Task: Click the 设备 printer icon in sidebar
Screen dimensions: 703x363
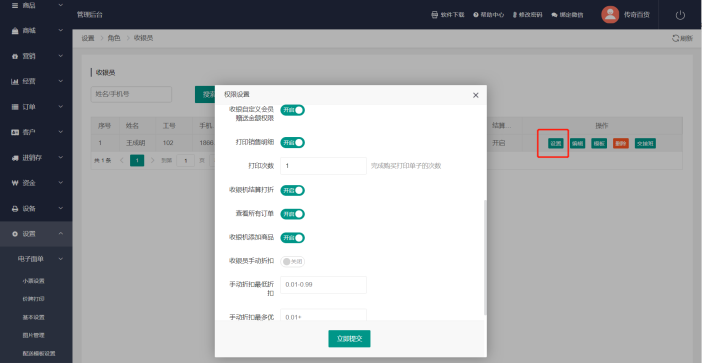Action: click(x=15, y=208)
